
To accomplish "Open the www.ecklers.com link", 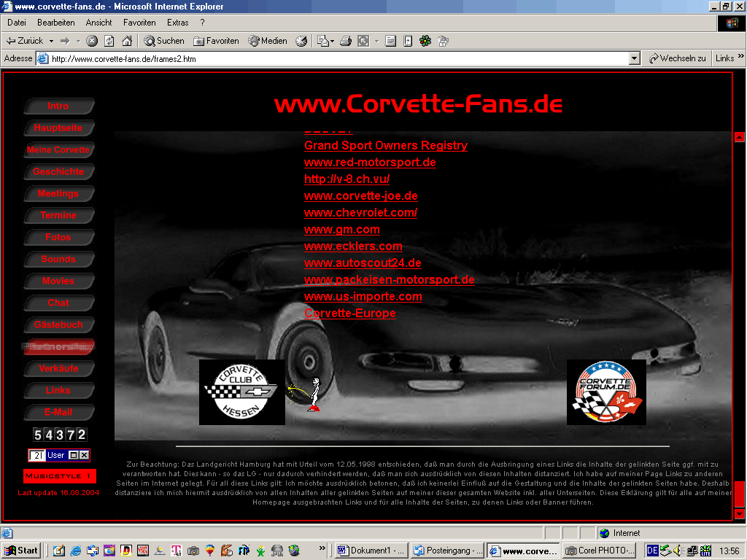I will click(354, 246).
